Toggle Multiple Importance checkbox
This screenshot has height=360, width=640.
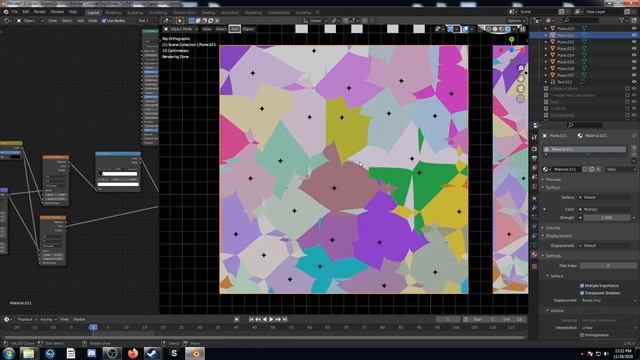pos(582,286)
